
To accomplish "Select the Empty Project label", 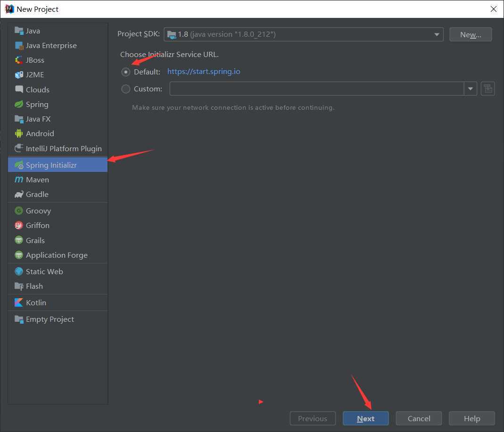I will click(x=50, y=319).
